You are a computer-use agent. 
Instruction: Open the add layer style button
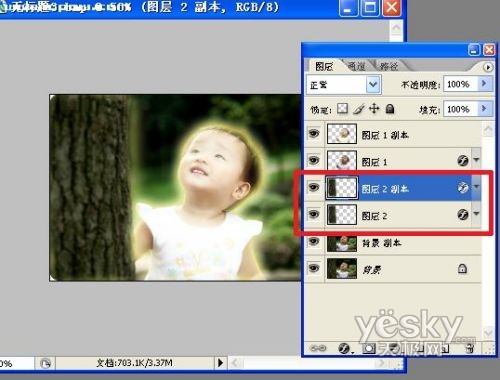pos(344,349)
